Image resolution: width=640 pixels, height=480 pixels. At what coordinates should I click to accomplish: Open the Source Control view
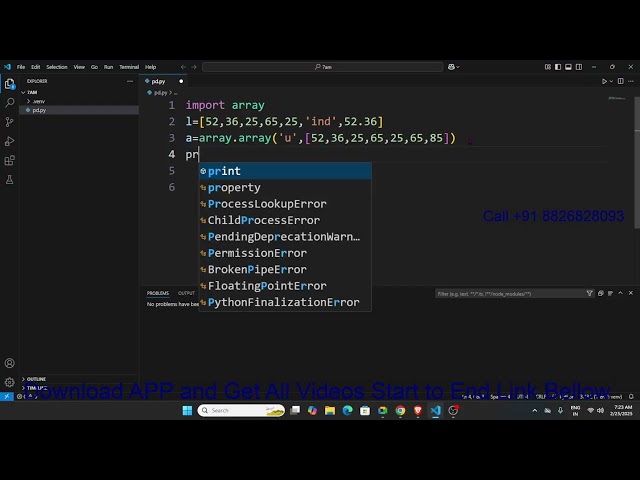[10, 121]
